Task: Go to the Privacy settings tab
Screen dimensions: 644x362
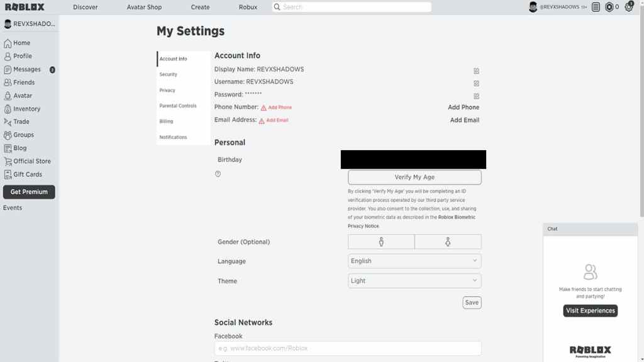Action: [167, 90]
